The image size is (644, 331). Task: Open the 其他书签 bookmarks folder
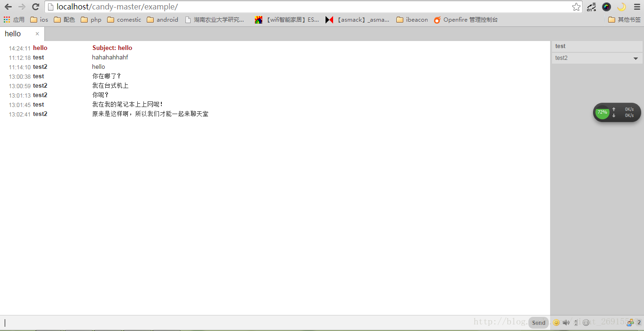point(625,20)
